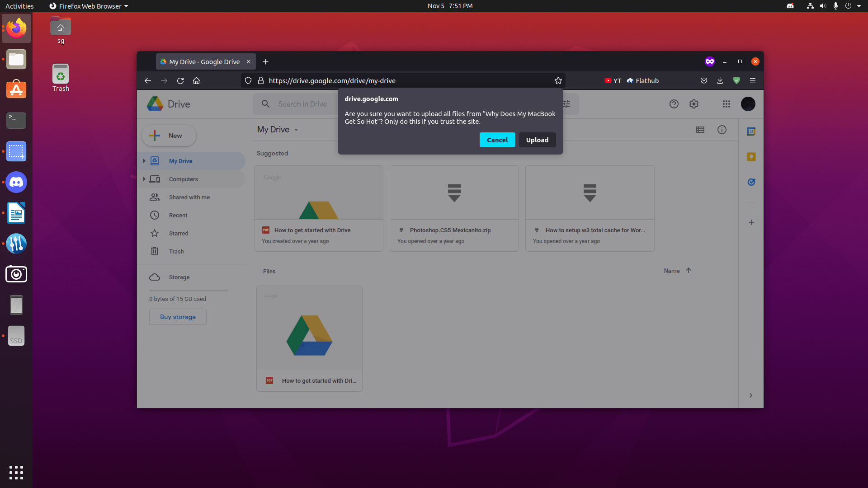This screenshot has width=868, height=488.
Task: Click the Upload button in the dialog
Action: pos(537,140)
